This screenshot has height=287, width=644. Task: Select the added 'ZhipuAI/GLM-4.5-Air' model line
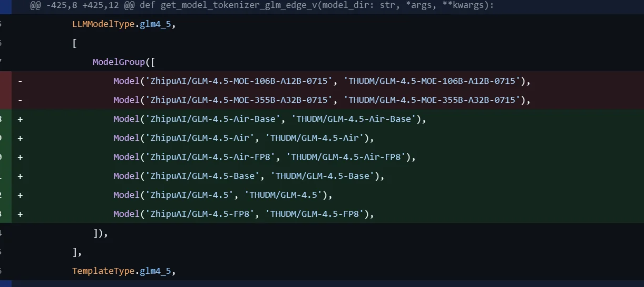pyautogui.click(x=322, y=138)
